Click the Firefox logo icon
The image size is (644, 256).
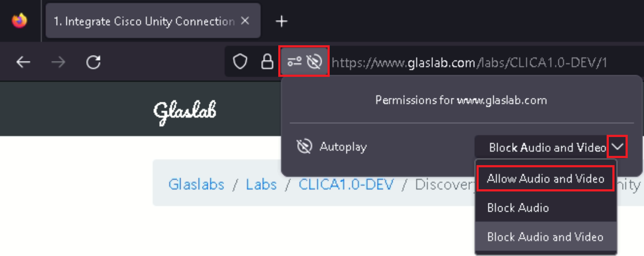[x=19, y=21]
